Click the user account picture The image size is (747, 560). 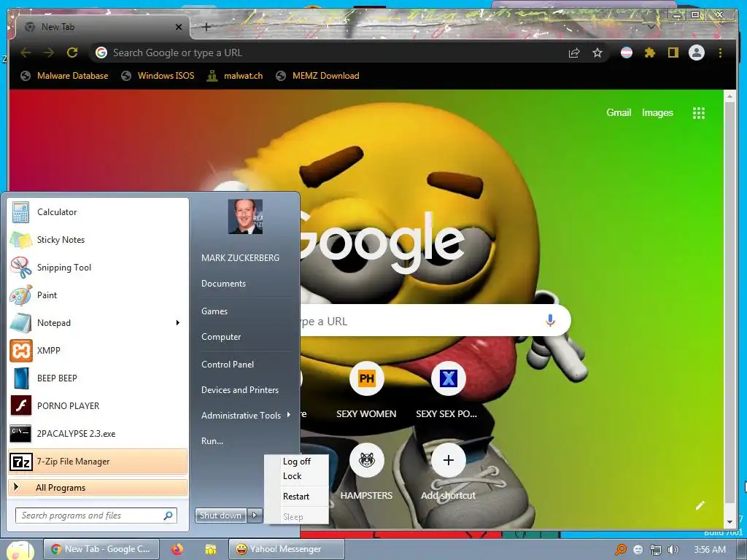[245, 217]
